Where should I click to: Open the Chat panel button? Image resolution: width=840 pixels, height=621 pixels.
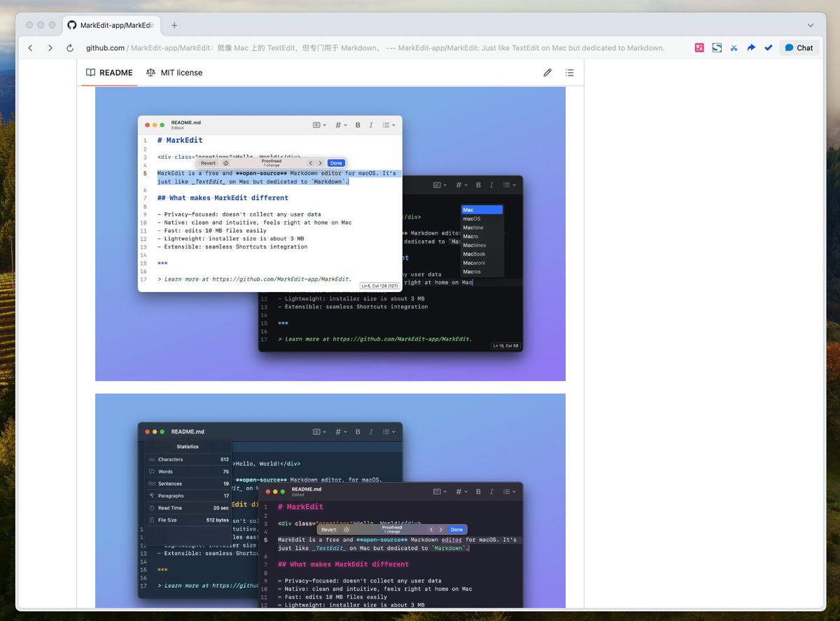pos(799,48)
